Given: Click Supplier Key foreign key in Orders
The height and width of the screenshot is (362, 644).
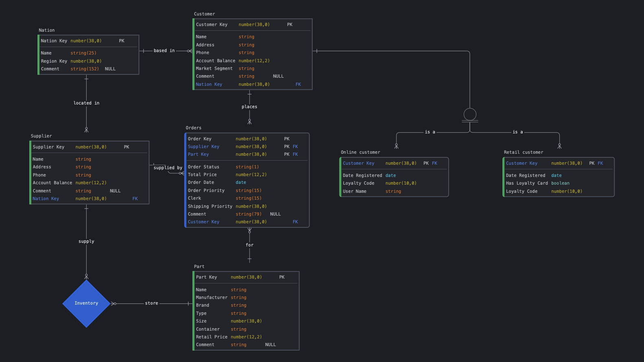Looking at the screenshot, I should click(248, 147).
